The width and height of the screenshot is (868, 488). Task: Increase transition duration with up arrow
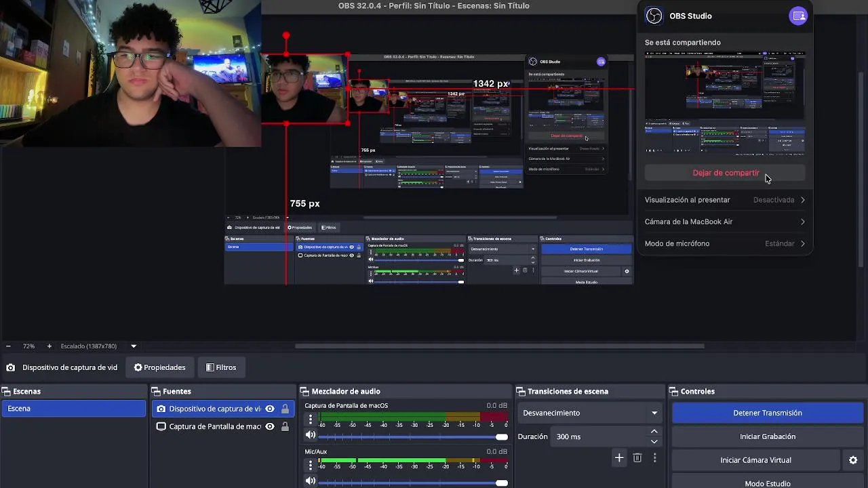(654, 431)
